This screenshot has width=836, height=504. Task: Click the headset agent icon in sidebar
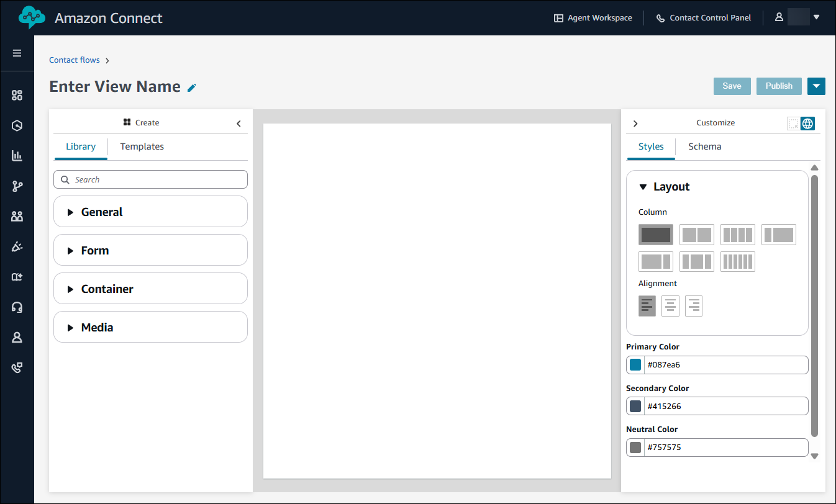click(17, 307)
